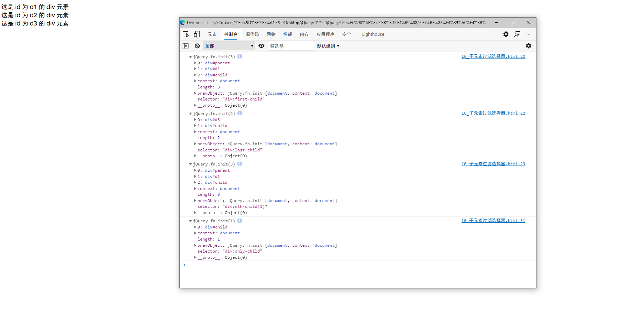Open the 默认级别 log level dropdown
This screenshot has height=319, width=644.
[x=328, y=46]
